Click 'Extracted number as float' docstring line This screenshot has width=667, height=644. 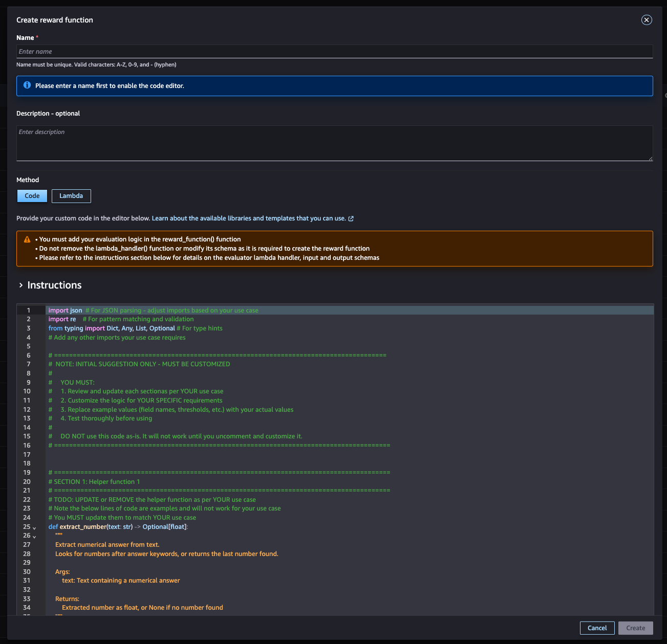[x=142, y=608]
